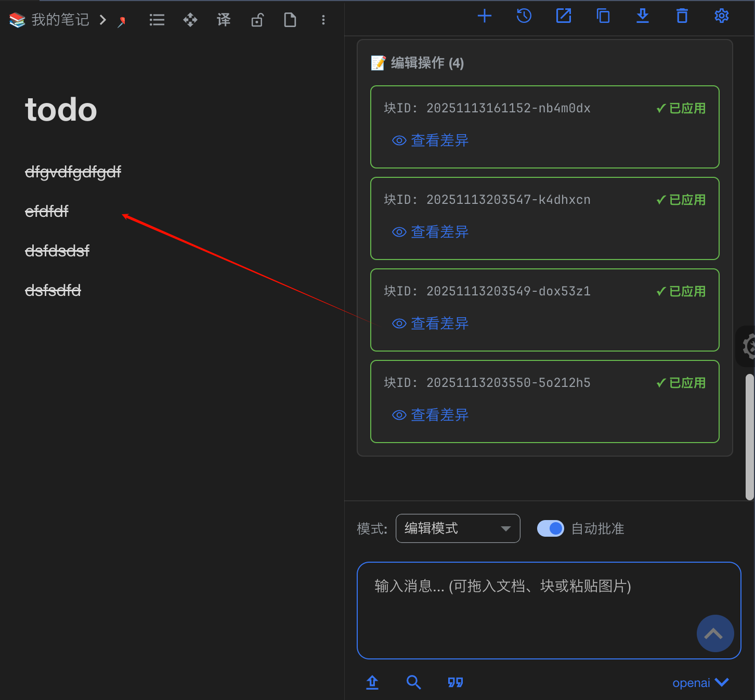View diff for block nb4m0dx
The height and width of the screenshot is (700, 755).
tap(430, 140)
